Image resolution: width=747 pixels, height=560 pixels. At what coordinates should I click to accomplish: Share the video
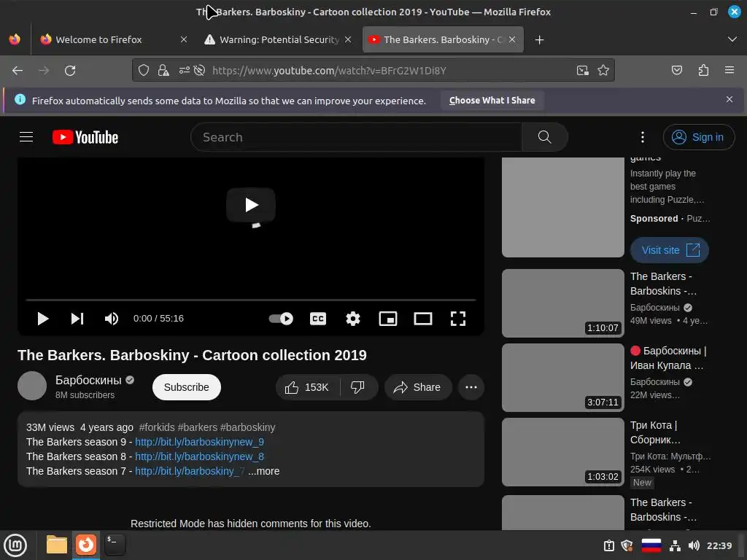coord(417,387)
